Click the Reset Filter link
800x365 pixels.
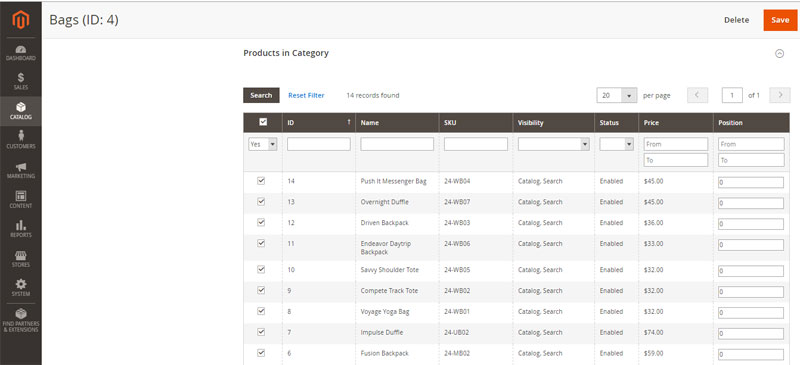[306, 95]
